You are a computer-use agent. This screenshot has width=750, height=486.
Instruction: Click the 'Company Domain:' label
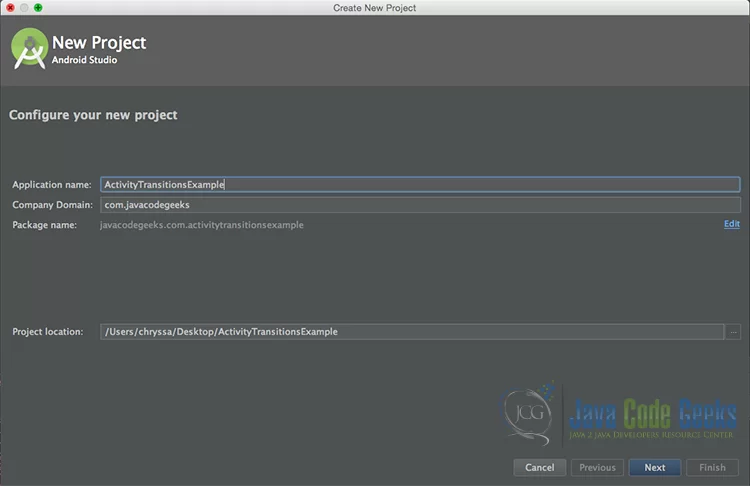(53, 205)
